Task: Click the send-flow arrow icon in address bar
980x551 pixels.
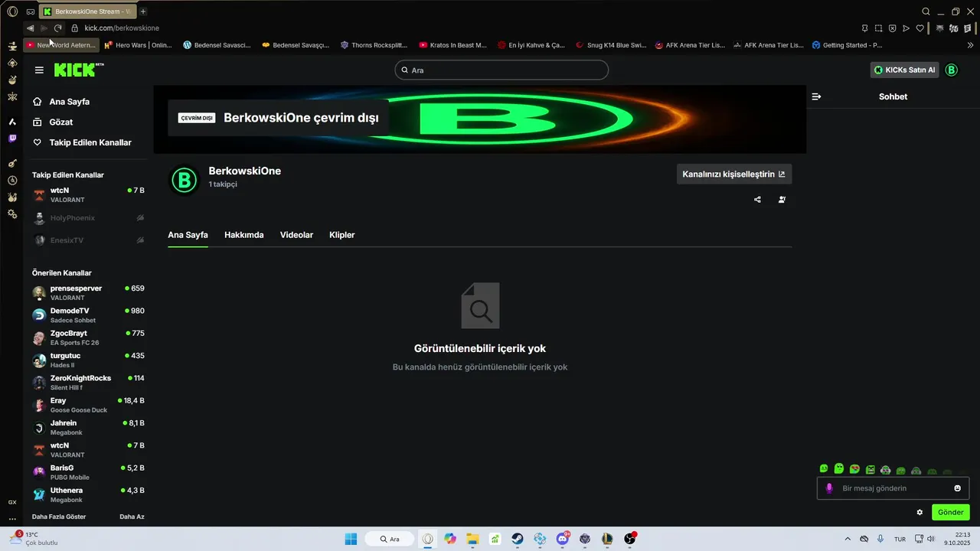Action: (x=906, y=28)
